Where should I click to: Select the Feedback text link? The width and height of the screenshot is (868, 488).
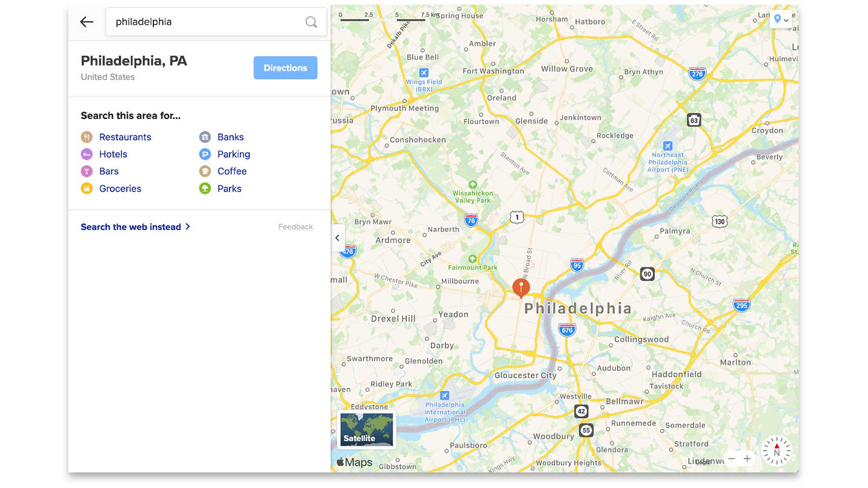tap(295, 227)
